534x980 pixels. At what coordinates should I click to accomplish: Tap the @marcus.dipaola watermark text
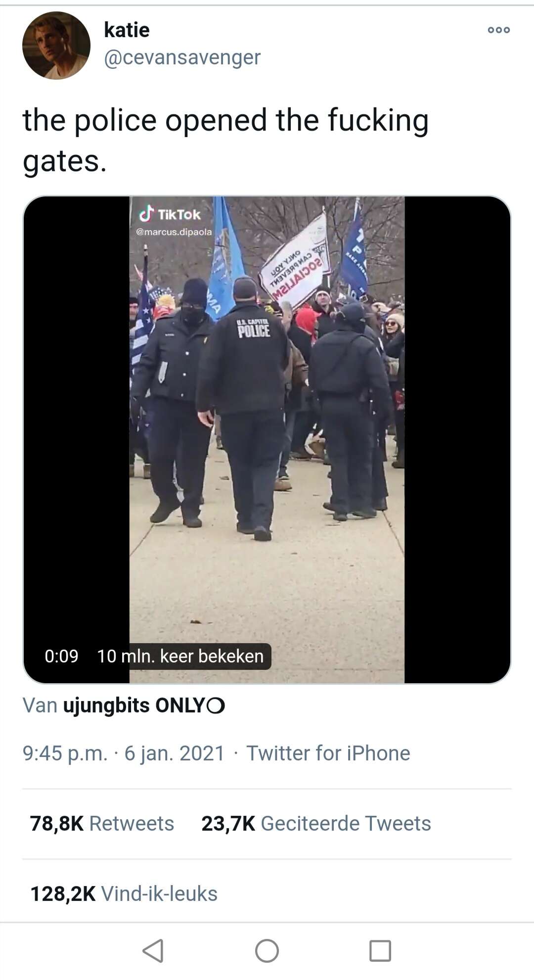tap(174, 232)
